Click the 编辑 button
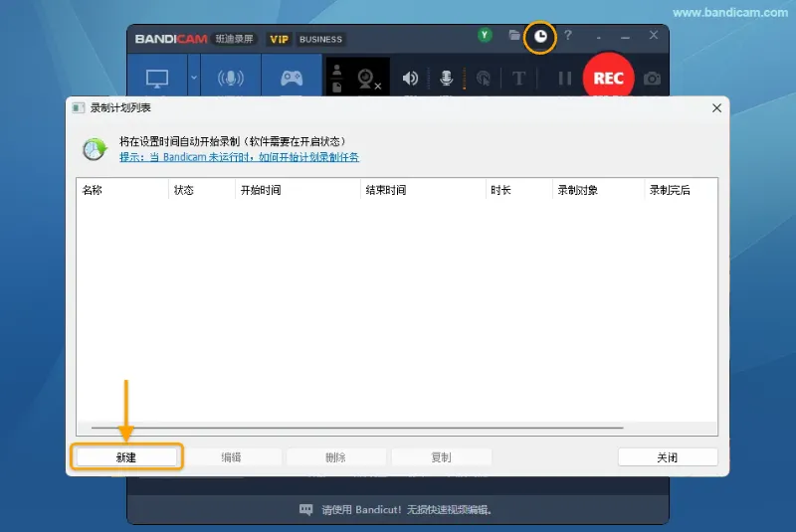Image resolution: width=796 pixels, height=532 pixels. [x=232, y=457]
